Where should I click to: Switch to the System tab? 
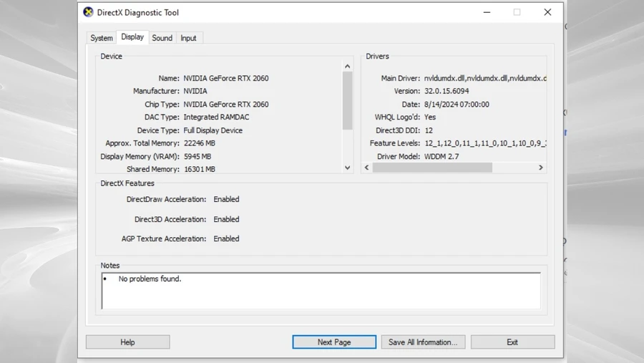[x=102, y=38]
